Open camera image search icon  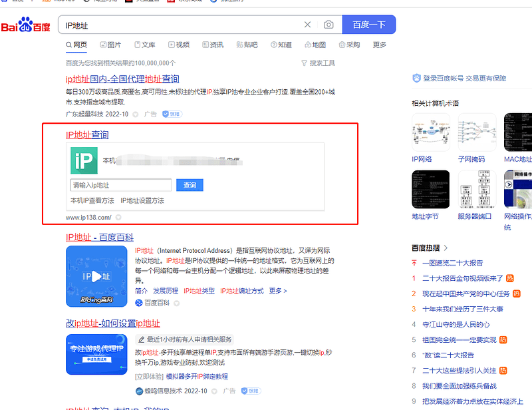coord(329,25)
